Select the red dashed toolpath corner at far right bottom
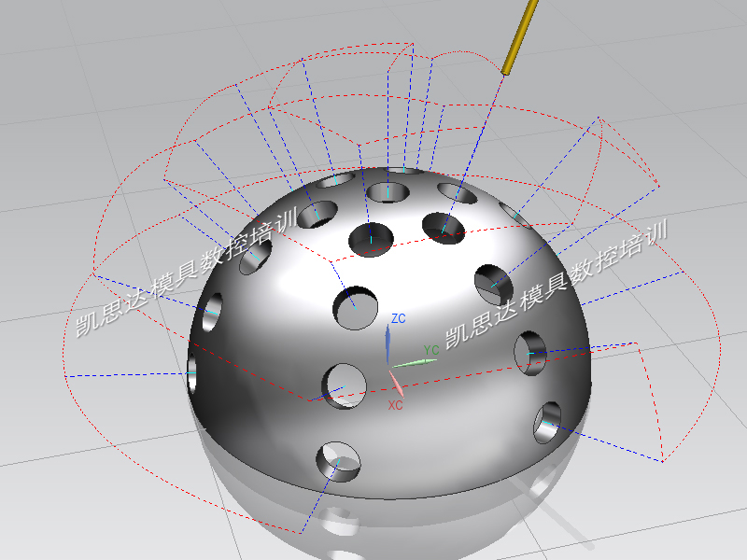 tap(662, 461)
